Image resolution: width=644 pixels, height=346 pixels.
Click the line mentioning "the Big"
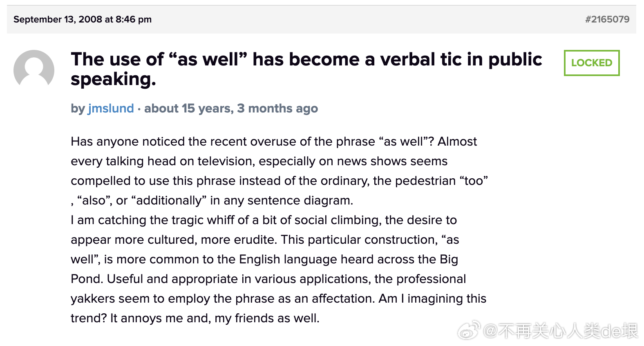coord(264,259)
